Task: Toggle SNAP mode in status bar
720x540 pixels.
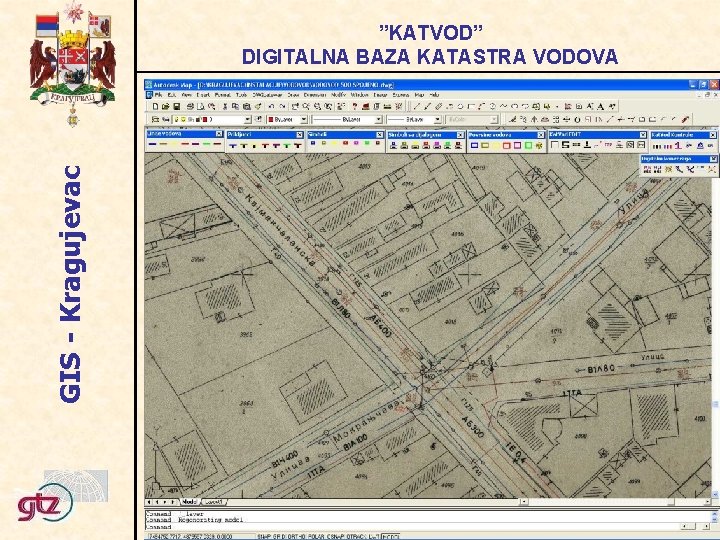Action: pyautogui.click(x=264, y=536)
